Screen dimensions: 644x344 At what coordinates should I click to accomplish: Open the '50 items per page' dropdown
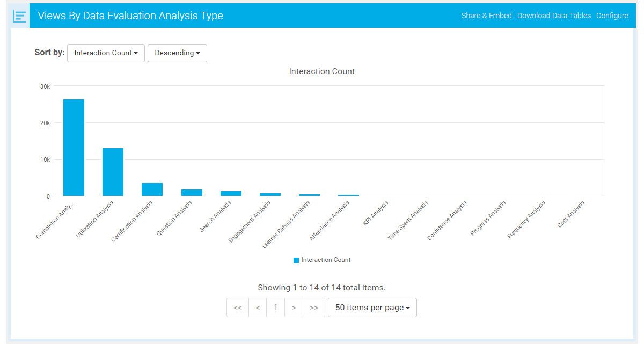tap(372, 307)
